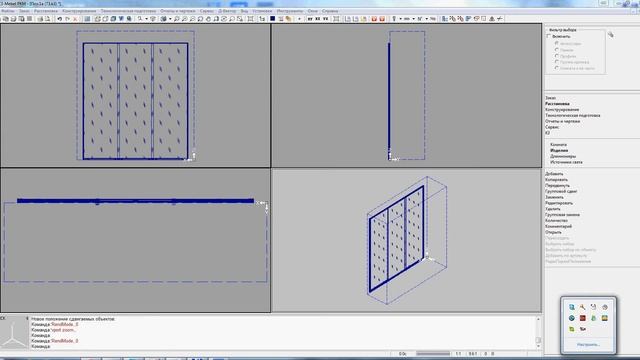Click the red square icon in tray popup
640x360 pixels.
tap(583, 318)
